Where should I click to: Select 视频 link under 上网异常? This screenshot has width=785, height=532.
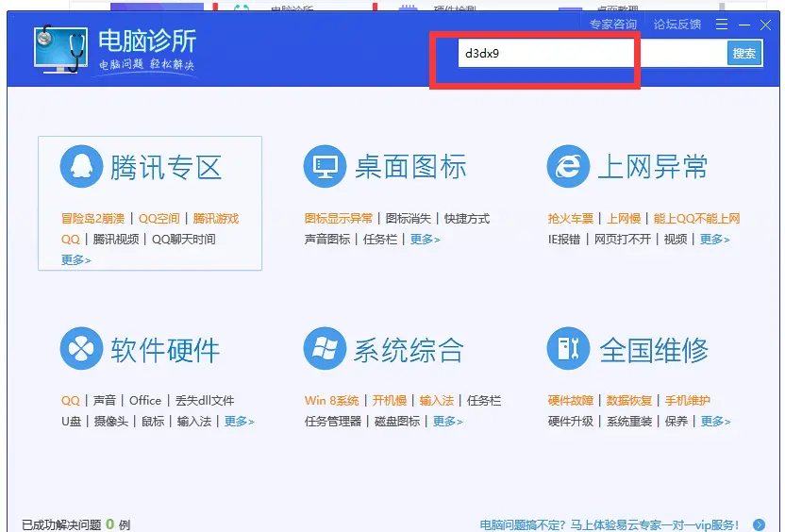676,240
